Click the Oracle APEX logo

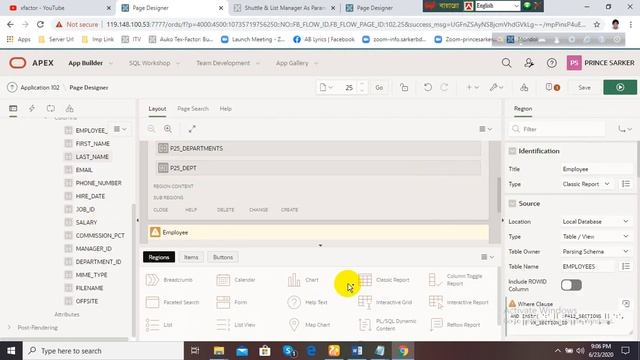click(31, 63)
